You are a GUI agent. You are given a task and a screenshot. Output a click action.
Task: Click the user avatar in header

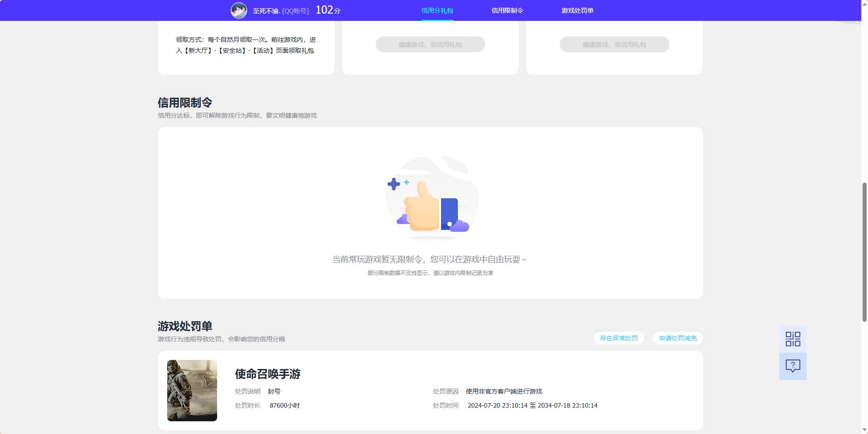(239, 10)
